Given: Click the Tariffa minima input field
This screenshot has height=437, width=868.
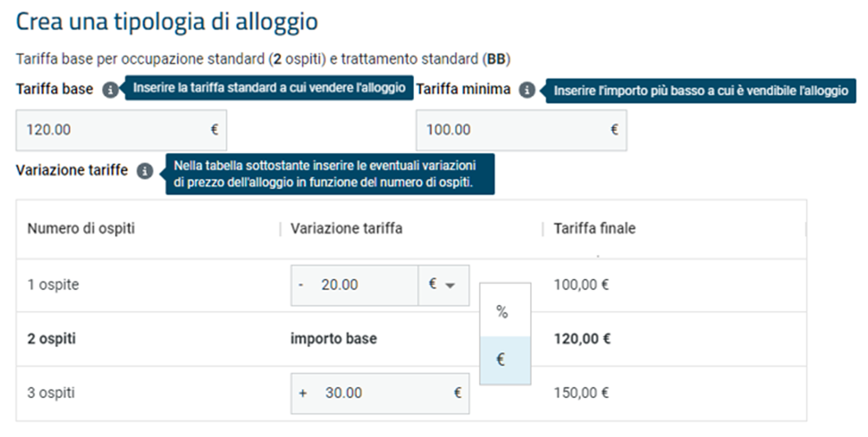Looking at the screenshot, I should 521,130.
